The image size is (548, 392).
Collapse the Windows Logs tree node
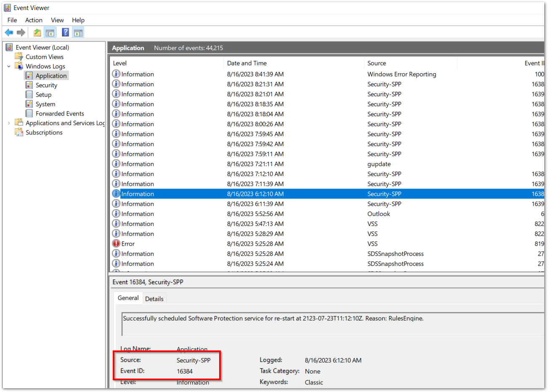click(9, 66)
